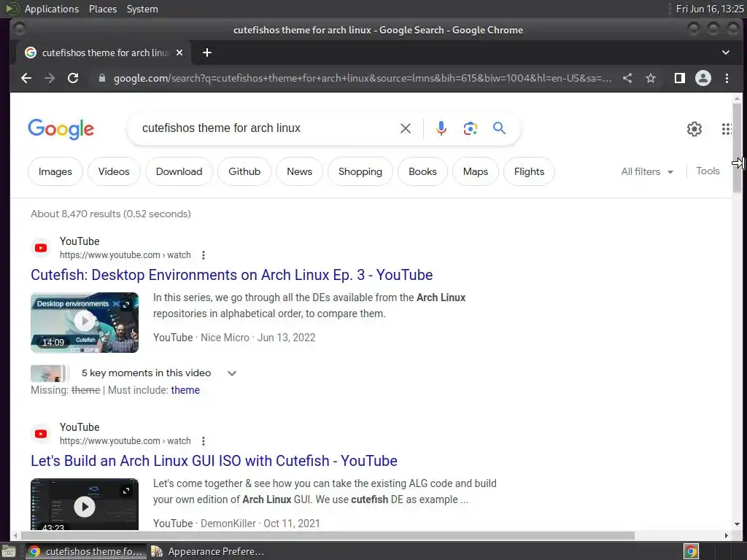Switch to Maps results

point(476,171)
